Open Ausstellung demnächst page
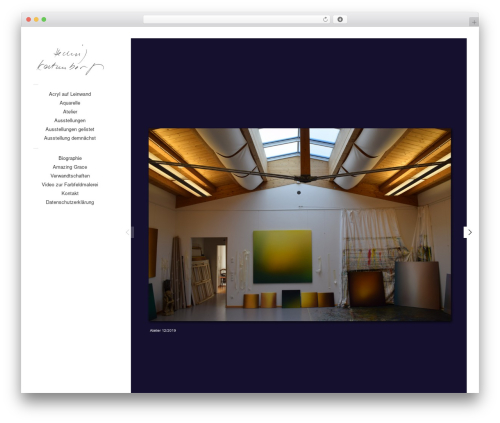This screenshot has height=423, width=500. 70,138
